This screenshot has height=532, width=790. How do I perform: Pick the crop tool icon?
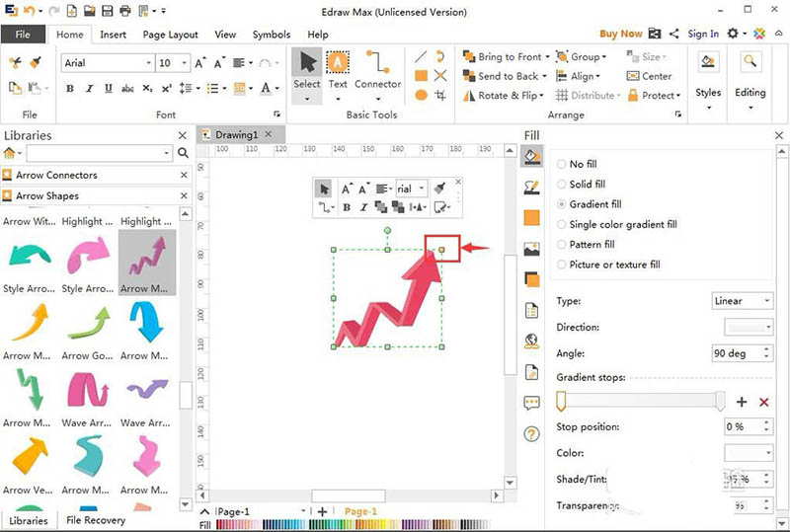tap(440, 95)
